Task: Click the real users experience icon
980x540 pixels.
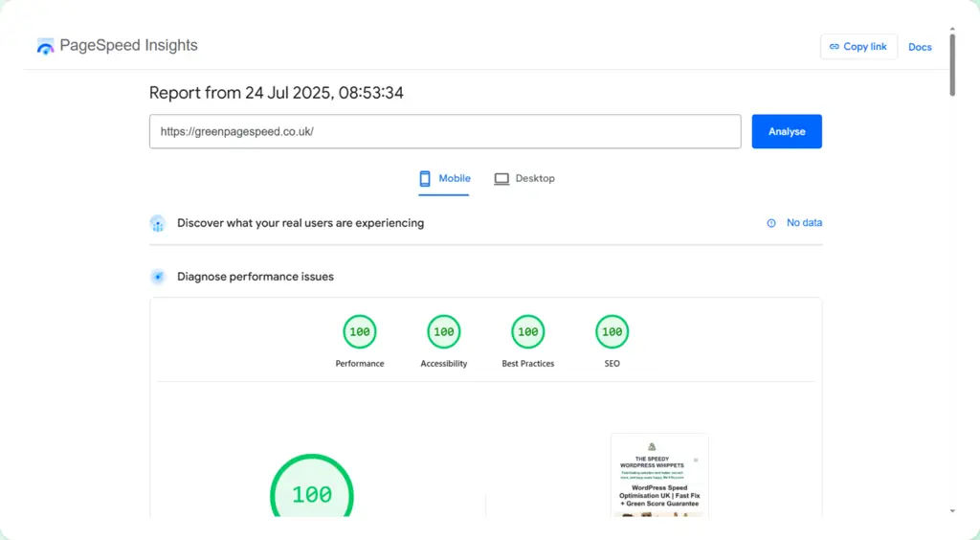Action: [158, 223]
